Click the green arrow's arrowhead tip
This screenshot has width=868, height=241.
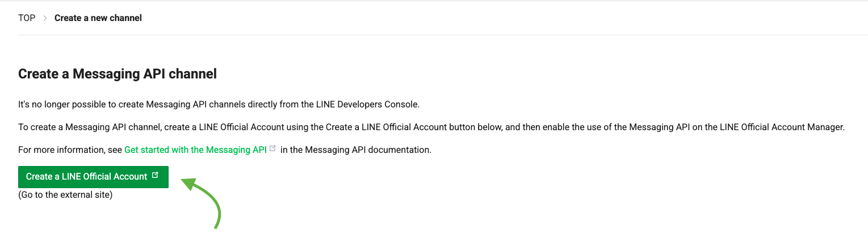pyautogui.click(x=183, y=181)
